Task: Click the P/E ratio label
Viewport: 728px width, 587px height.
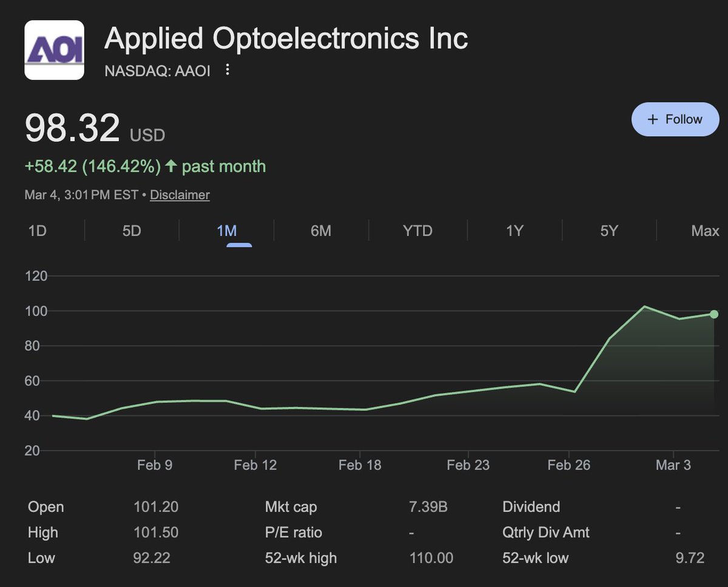Action: coord(294,532)
